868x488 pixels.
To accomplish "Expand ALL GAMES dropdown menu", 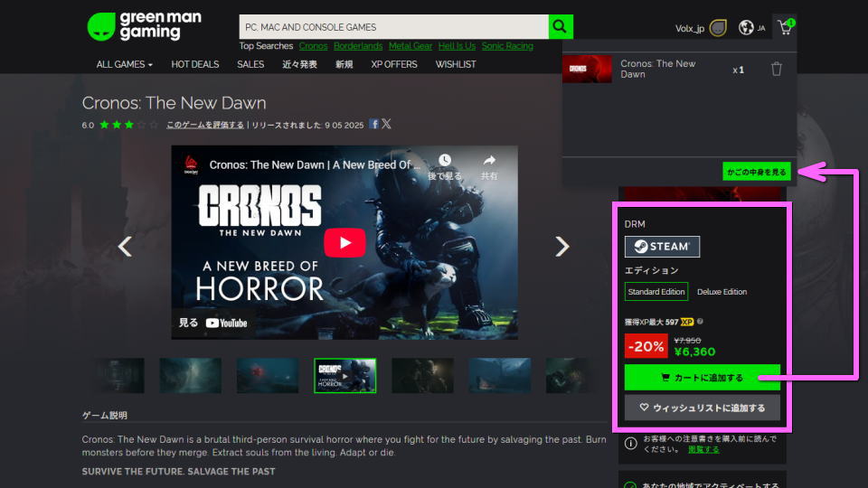I will coord(125,65).
